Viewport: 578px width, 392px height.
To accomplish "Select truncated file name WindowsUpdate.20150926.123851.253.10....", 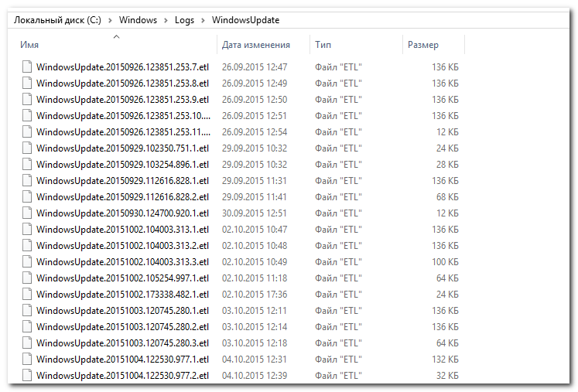I will [124, 116].
